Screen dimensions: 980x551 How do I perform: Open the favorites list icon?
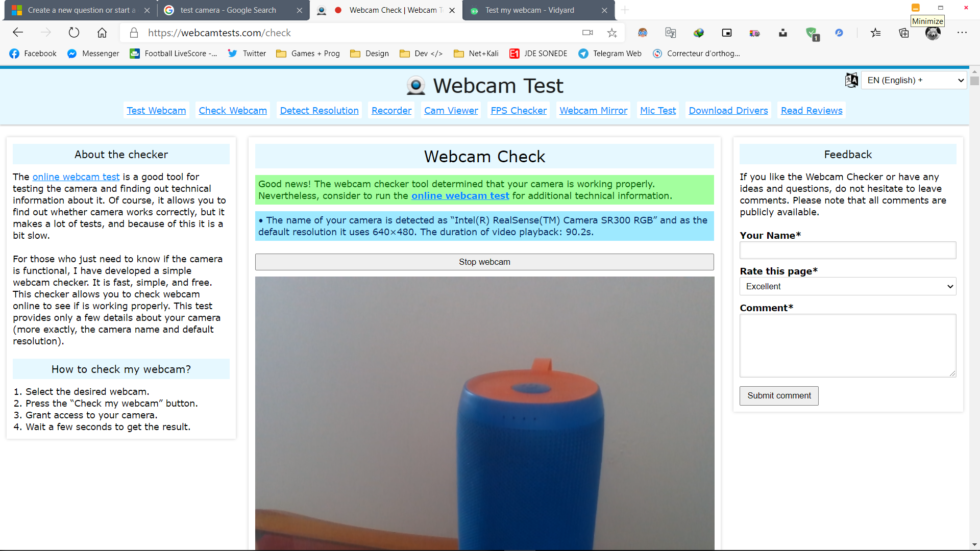pos(876,33)
